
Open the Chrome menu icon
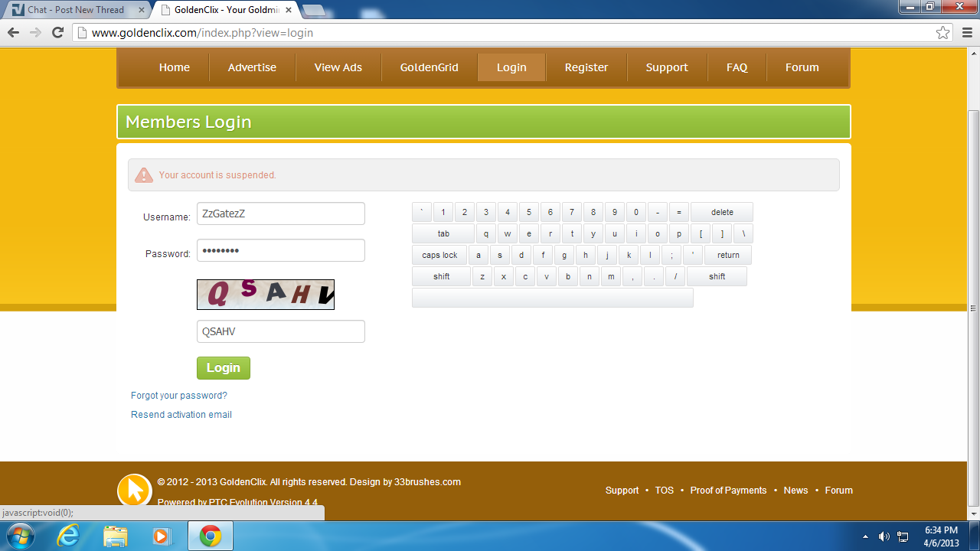965,33
